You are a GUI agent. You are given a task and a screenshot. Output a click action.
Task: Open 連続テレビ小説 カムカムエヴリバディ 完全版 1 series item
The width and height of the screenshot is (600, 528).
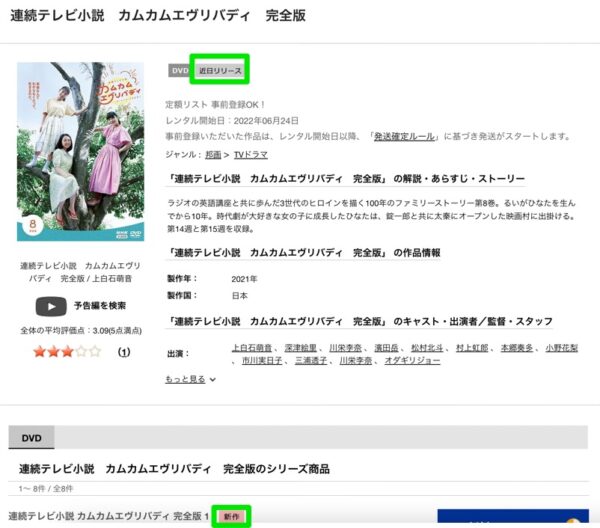[x=109, y=516]
